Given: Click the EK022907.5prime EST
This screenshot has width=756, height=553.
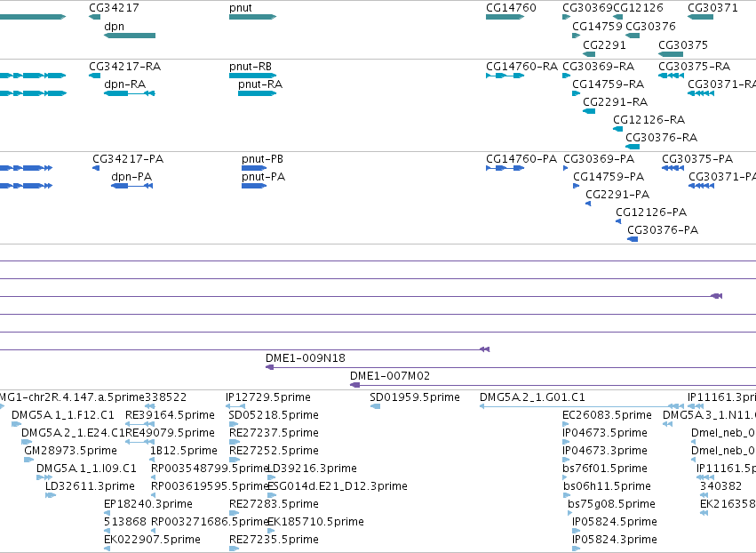Looking at the screenshot, I should click(107, 549).
